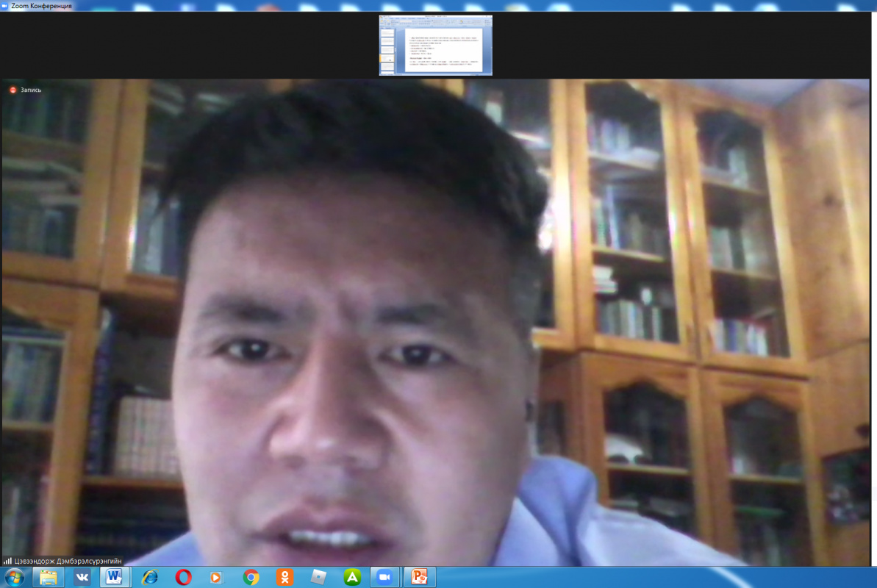Launch Roblox from the taskbar

[x=318, y=578]
